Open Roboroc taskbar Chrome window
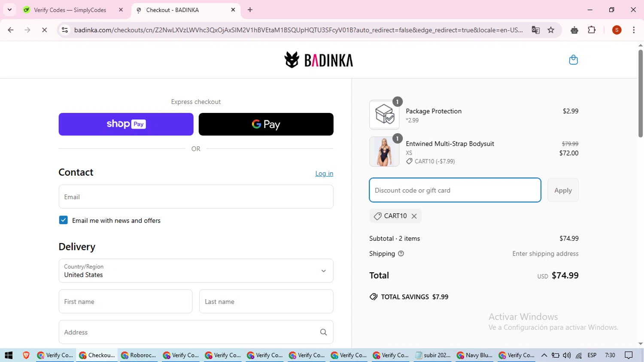644x362 pixels. tap(139, 355)
